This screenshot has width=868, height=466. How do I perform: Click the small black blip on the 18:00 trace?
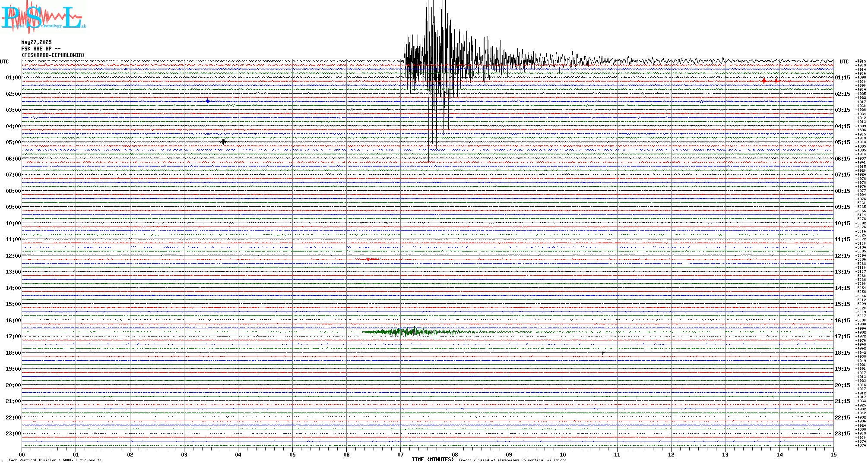click(603, 353)
